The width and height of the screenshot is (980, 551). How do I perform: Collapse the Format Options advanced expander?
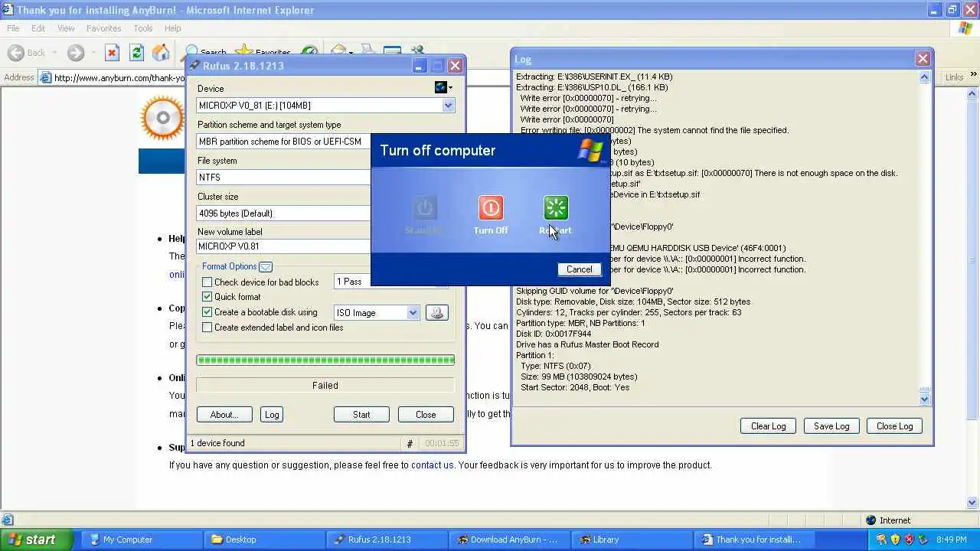(x=266, y=267)
